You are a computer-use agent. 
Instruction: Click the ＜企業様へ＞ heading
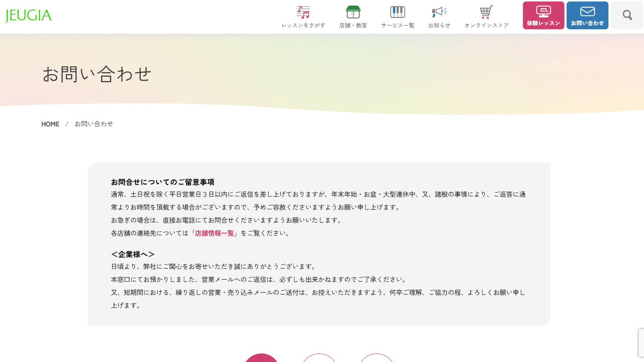pos(133,254)
